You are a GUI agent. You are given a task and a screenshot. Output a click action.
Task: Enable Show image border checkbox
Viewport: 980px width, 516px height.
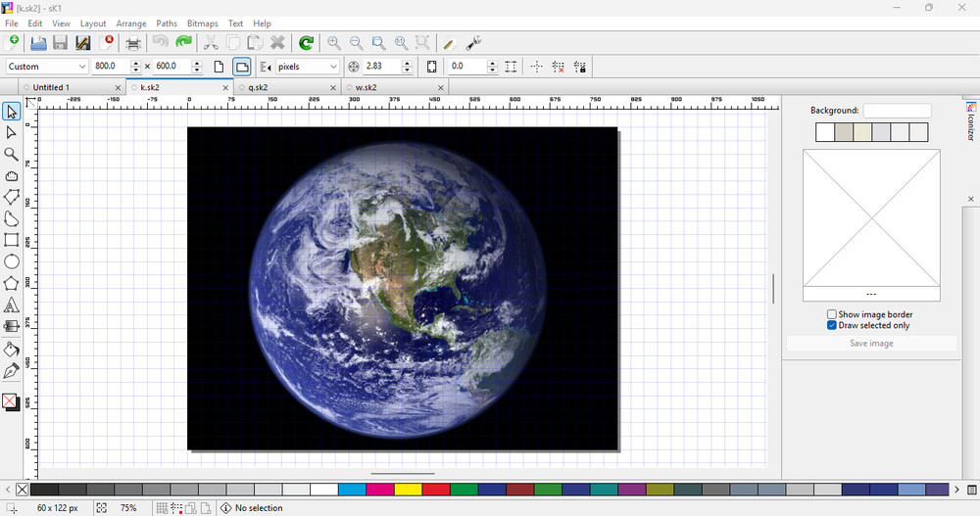832,314
